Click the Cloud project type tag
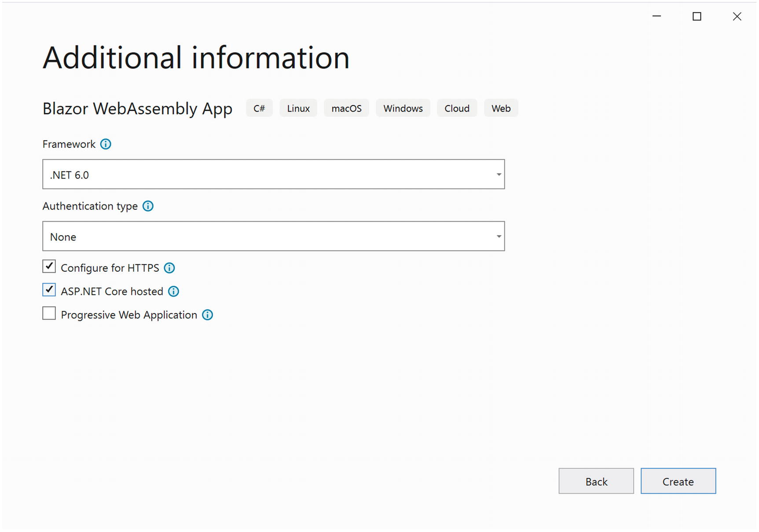The height and width of the screenshot is (532, 759). 457,109
